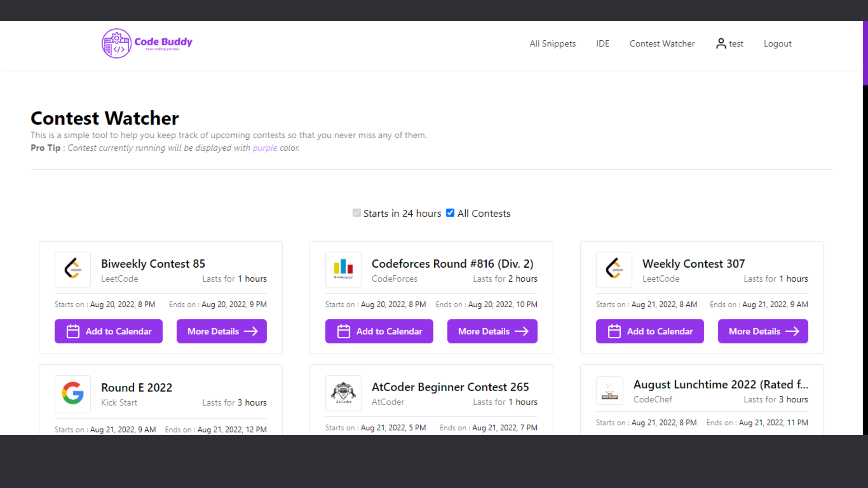Click the user profile icon beside test
The height and width of the screenshot is (488, 868).
[721, 44]
